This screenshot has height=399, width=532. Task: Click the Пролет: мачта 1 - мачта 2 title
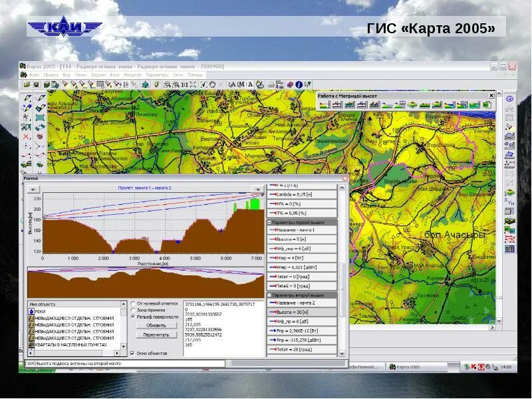[144, 188]
